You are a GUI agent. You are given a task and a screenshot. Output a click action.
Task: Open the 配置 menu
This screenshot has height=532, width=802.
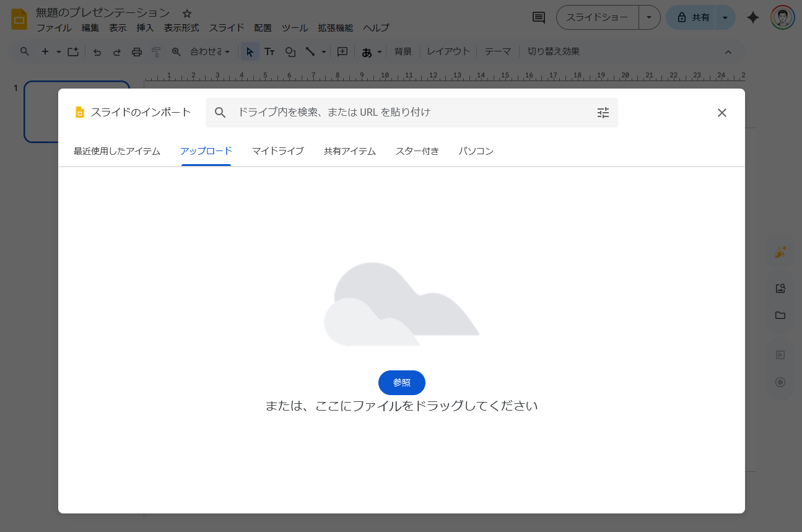[x=263, y=28]
